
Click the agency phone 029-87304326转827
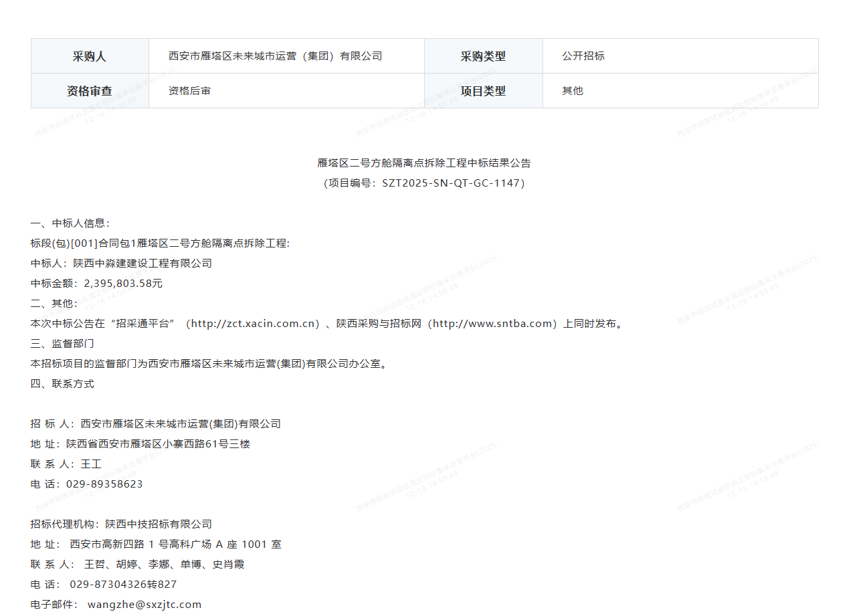point(123,585)
